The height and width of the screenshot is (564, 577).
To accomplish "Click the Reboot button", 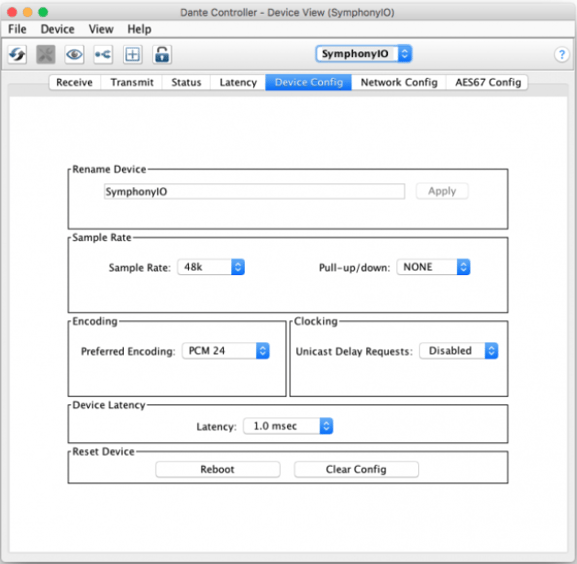I will click(x=217, y=469).
